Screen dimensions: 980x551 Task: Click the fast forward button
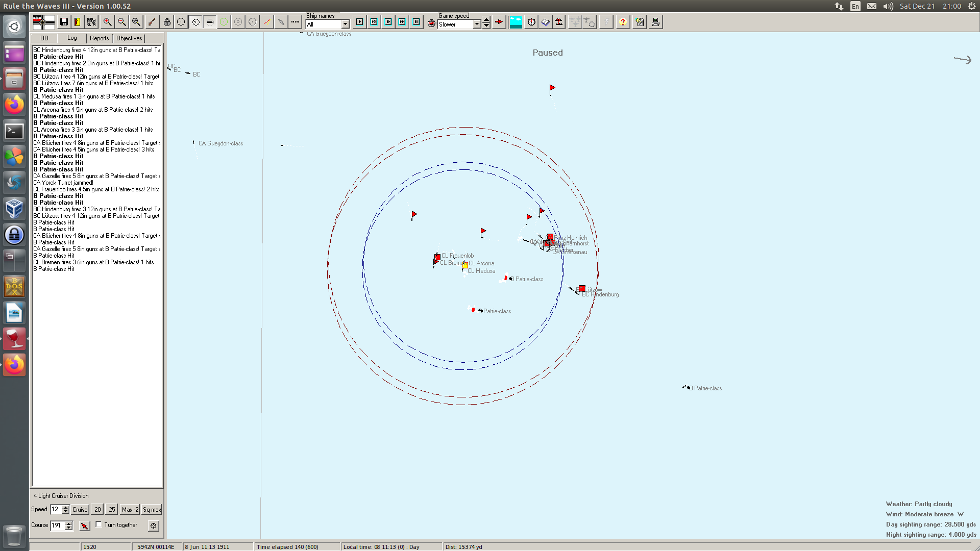[x=402, y=22]
